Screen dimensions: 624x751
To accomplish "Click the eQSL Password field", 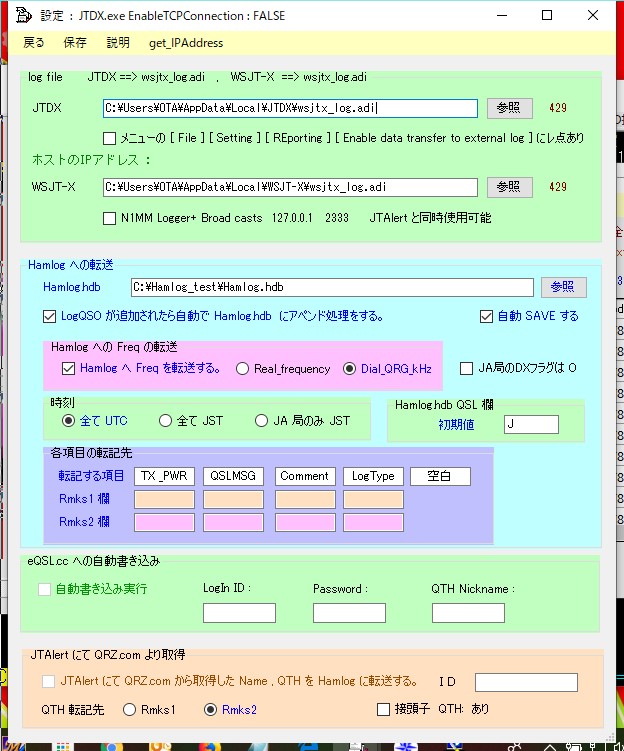I will coord(349,613).
